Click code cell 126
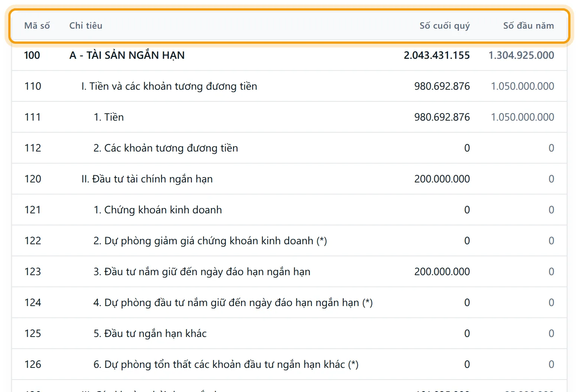The height and width of the screenshot is (392, 578). (x=33, y=364)
